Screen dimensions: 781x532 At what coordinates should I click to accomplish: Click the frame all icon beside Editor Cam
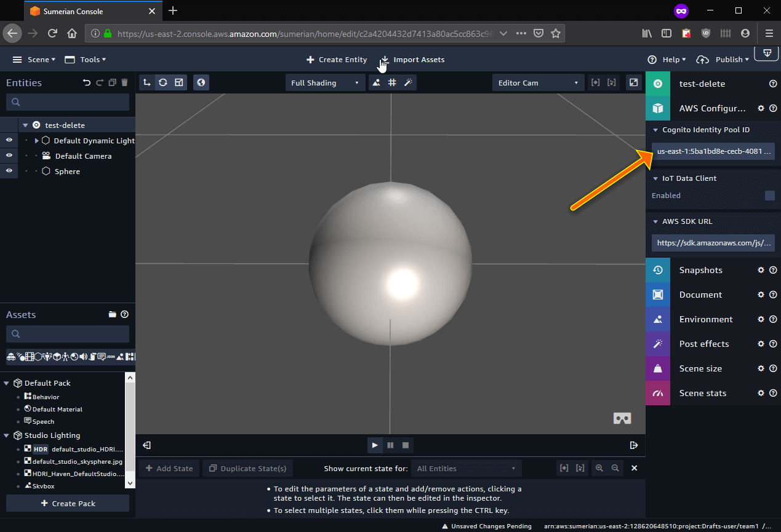click(x=611, y=82)
